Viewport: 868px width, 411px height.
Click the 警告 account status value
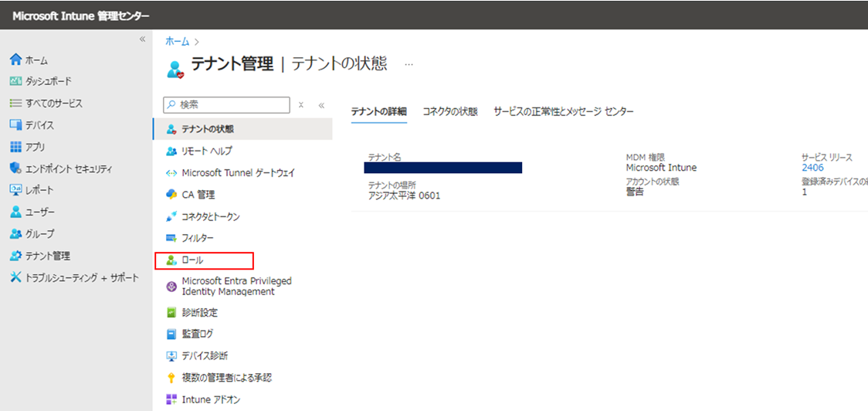coord(635,192)
